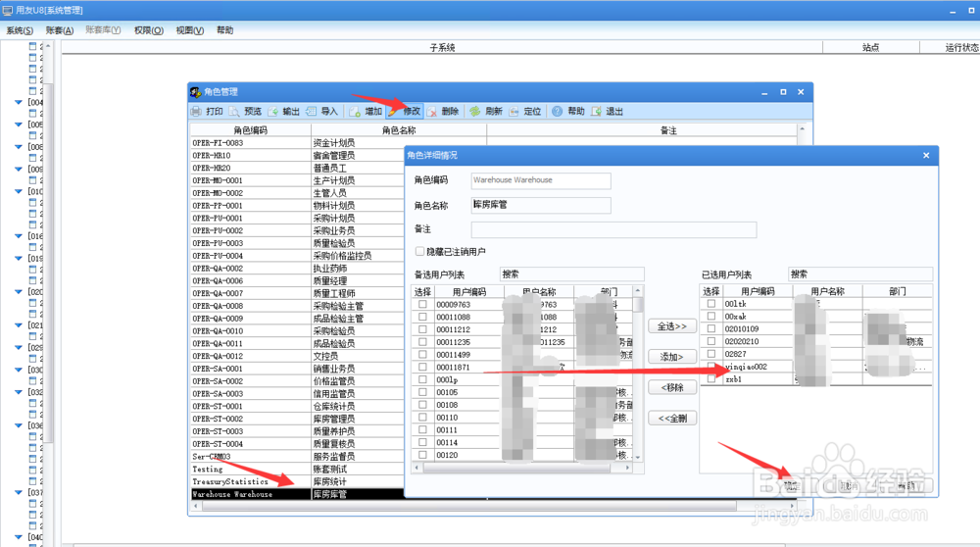Open the 账套库(Y) menu
Screen dimensions: 980x547
click(103, 30)
